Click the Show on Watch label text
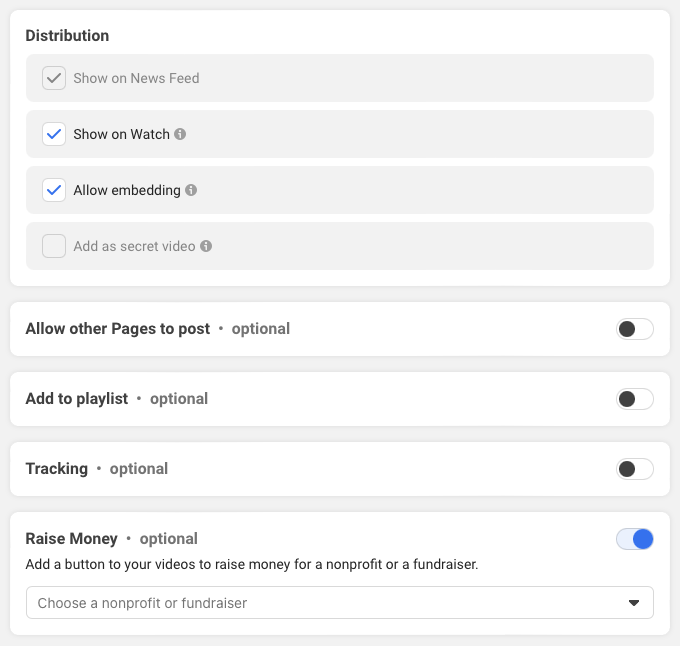This screenshot has height=646, width=680. [x=121, y=134]
